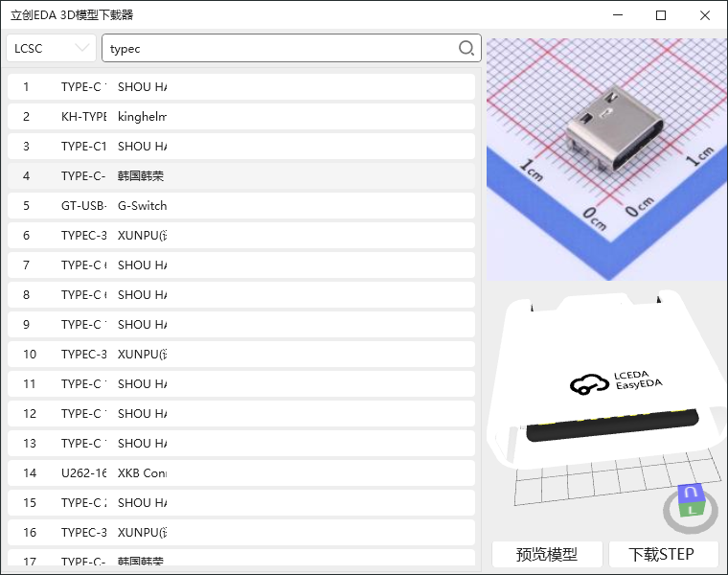Click the 预览模型 preview button
This screenshot has width=728, height=575.
pyautogui.click(x=547, y=554)
